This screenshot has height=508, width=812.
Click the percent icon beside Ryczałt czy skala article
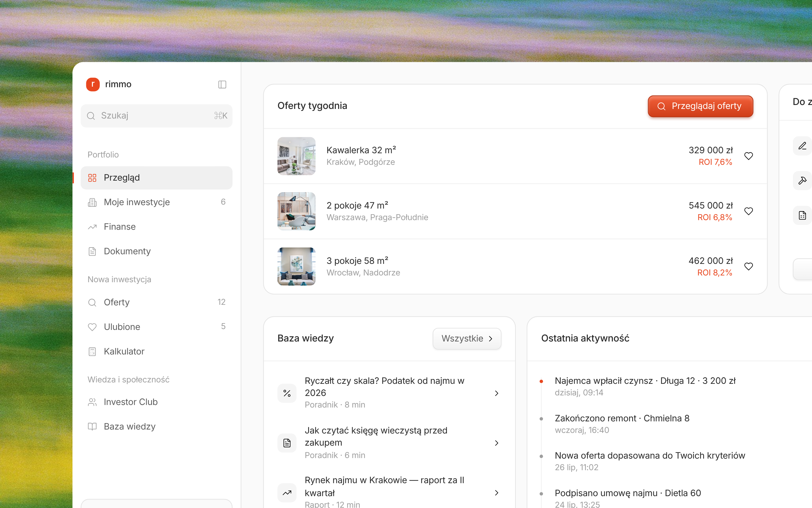tap(287, 393)
